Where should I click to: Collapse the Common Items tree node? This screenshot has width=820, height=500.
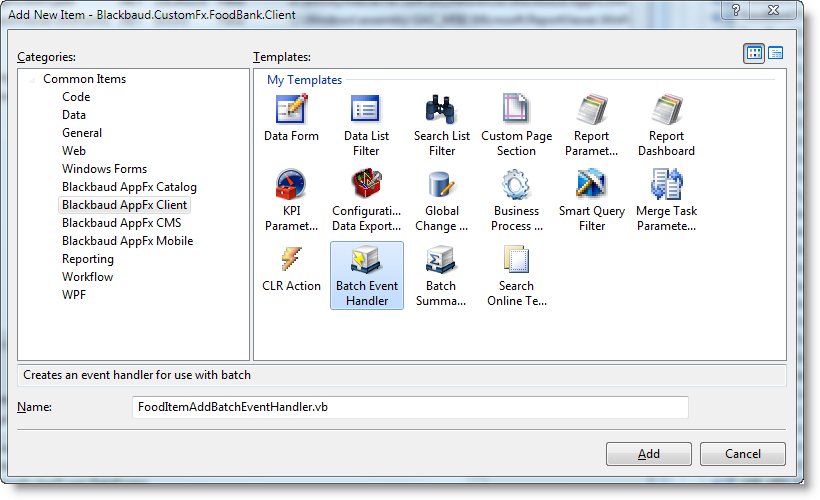click(x=32, y=79)
